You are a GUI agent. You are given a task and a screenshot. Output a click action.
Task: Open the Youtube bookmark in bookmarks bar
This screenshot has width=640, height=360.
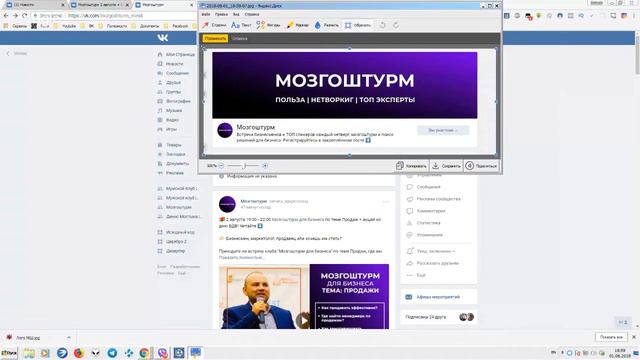(x=65, y=26)
